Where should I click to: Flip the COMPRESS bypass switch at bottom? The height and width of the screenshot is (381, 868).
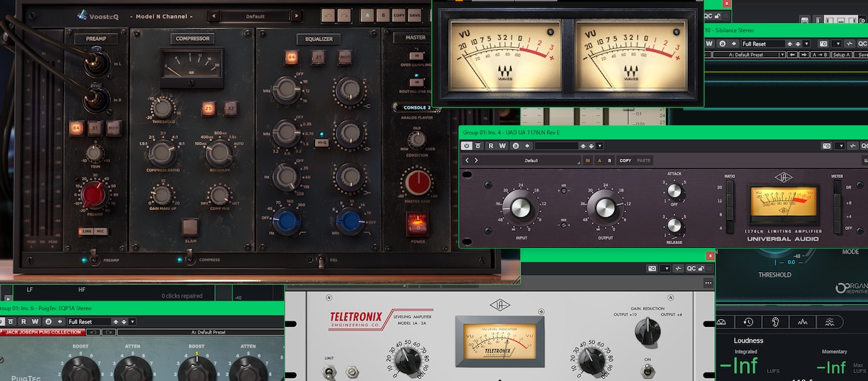point(189,259)
